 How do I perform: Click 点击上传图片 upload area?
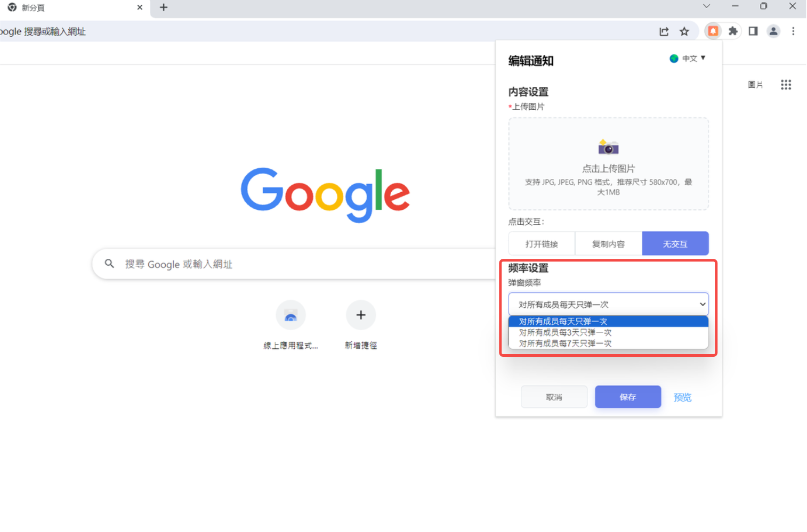click(x=608, y=163)
